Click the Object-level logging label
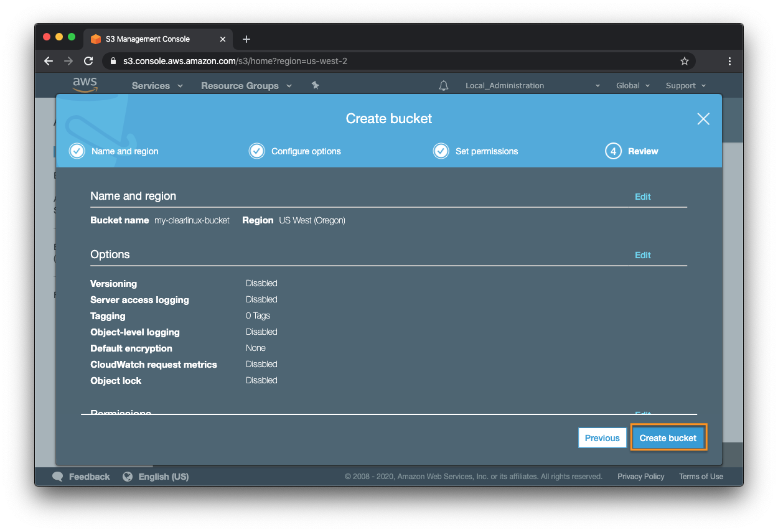778x532 pixels. [x=135, y=332]
